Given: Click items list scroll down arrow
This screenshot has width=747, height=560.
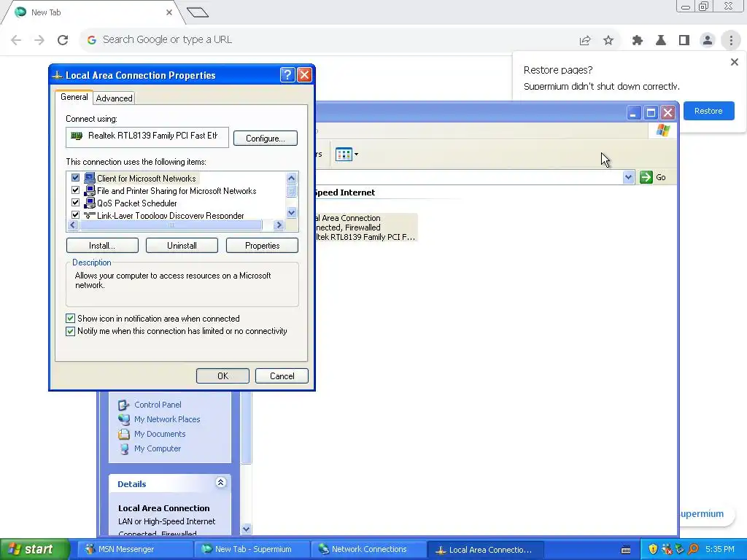Looking at the screenshot, I should point(292,212).
